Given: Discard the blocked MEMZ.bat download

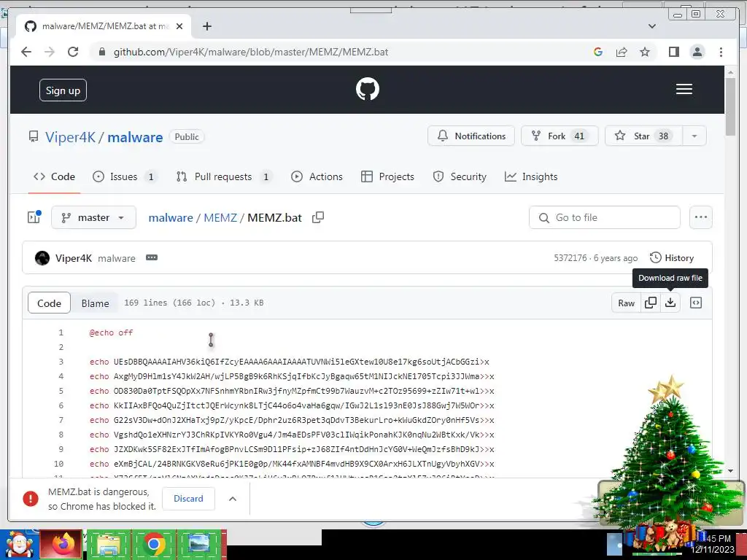Looking at the screenshot, I should coord(188,499).
